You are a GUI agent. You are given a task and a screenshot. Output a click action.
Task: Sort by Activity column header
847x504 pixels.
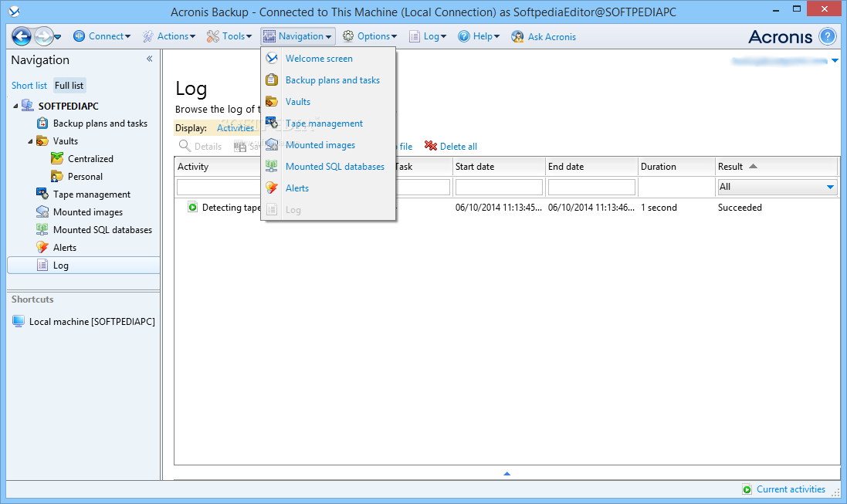point(217,167)
